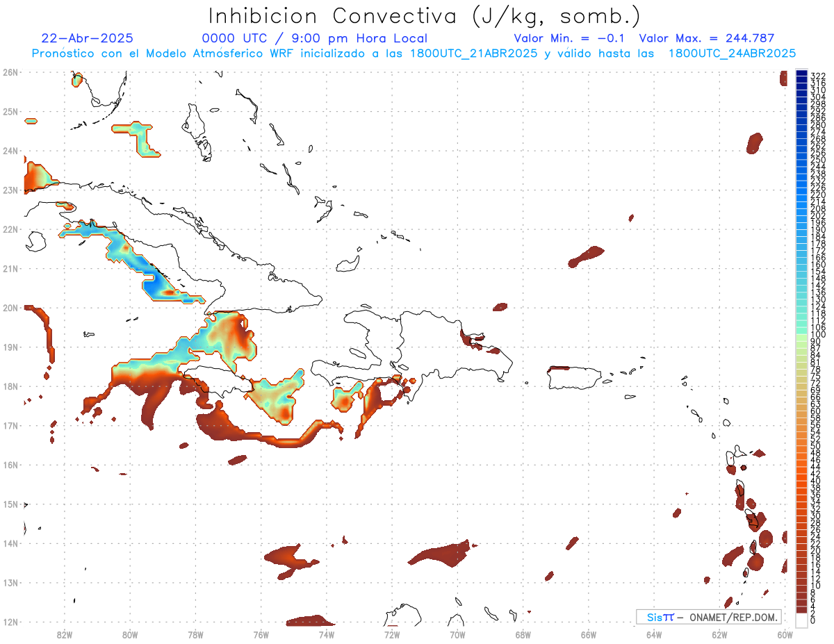
Task: Click '0000 UTC / 9:00 pm Hora Local'
Action: tap(315, 38)
